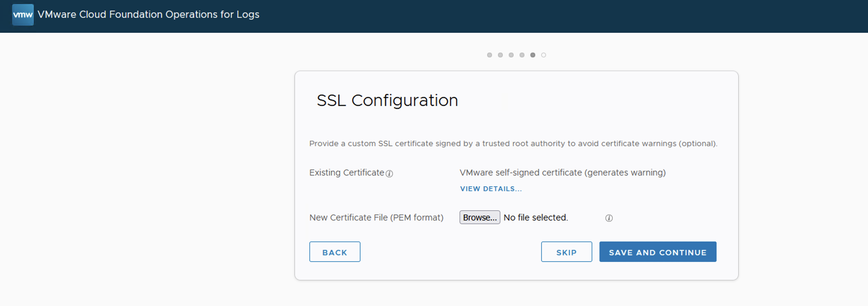
Task: Select the first wizard step dot
Action: [x=489, y=55]
